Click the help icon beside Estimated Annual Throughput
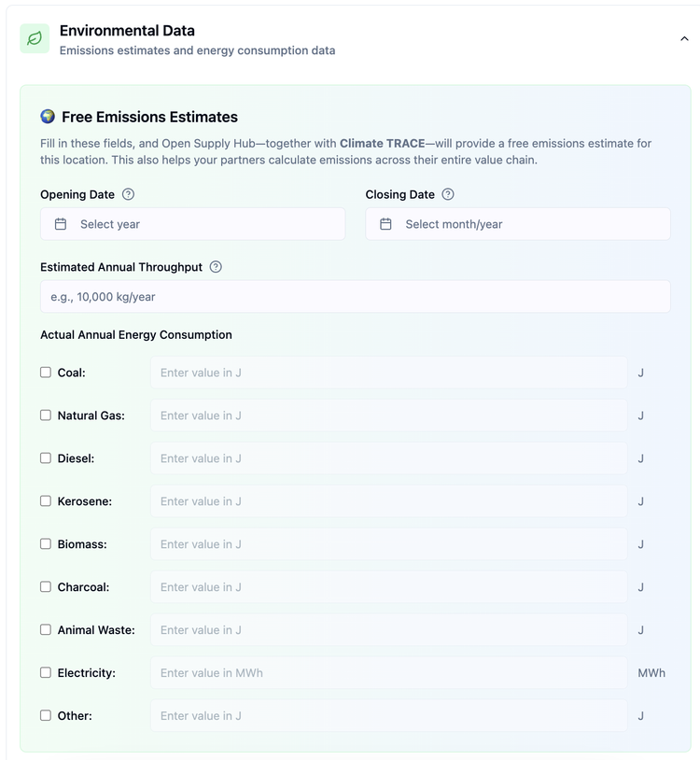Image resolution: width=700 pixels, height=760 pixels. (x=216, y=267)
